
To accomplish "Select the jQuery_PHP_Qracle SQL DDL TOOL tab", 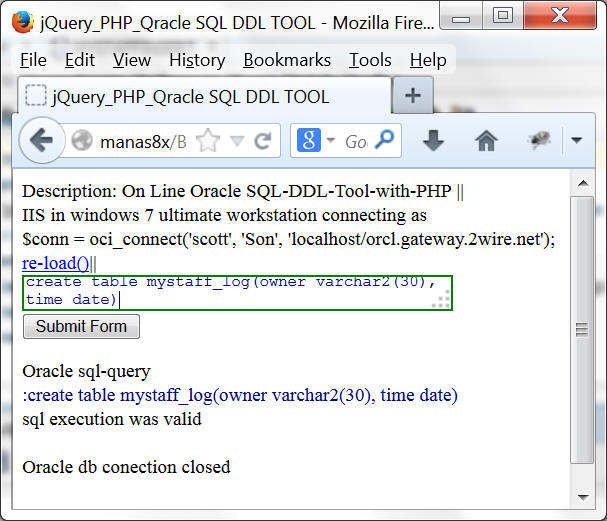I will [204, 96].
